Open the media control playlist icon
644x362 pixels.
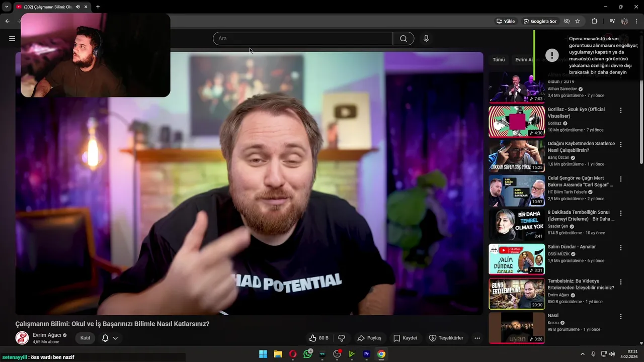pos(612,21)
